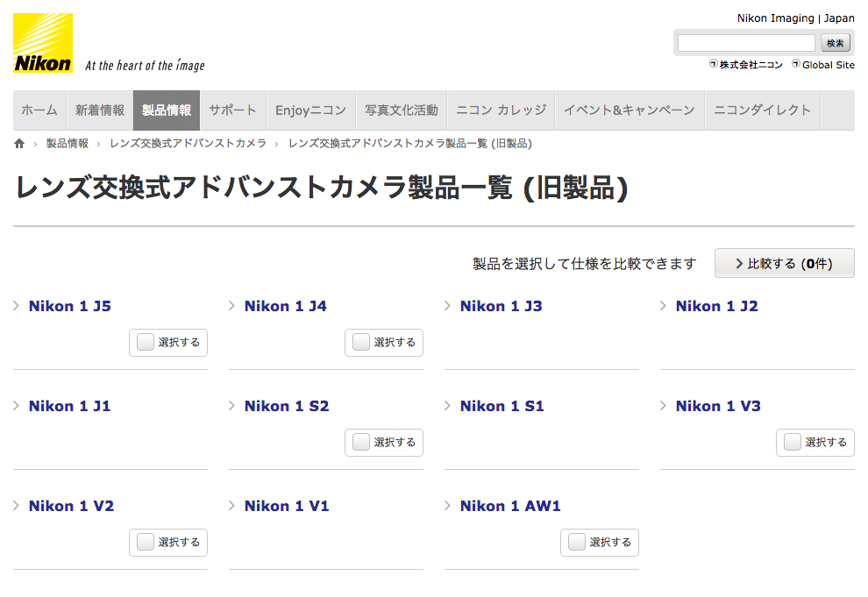
Task: Check 選択する for Nikon 1 S2
Action: click(361, 442)
